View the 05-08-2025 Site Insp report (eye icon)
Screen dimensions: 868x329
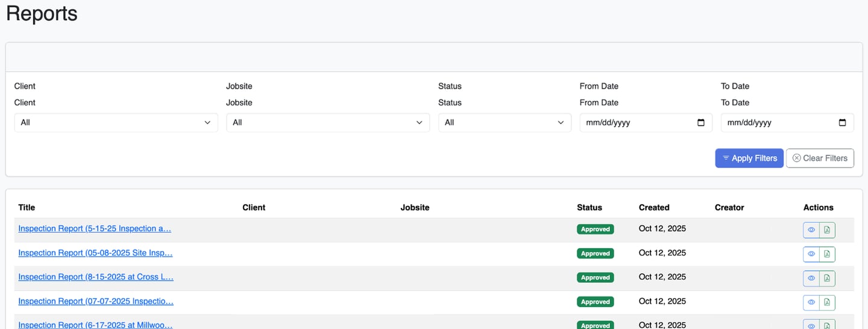click(x=811, y=254)
